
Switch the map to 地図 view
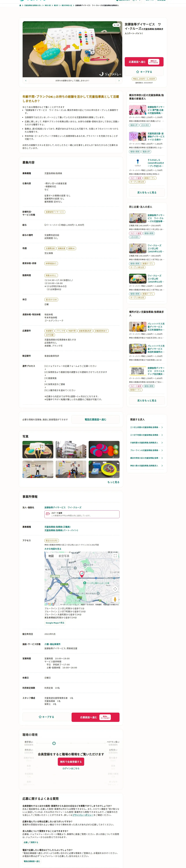(51, 556)
